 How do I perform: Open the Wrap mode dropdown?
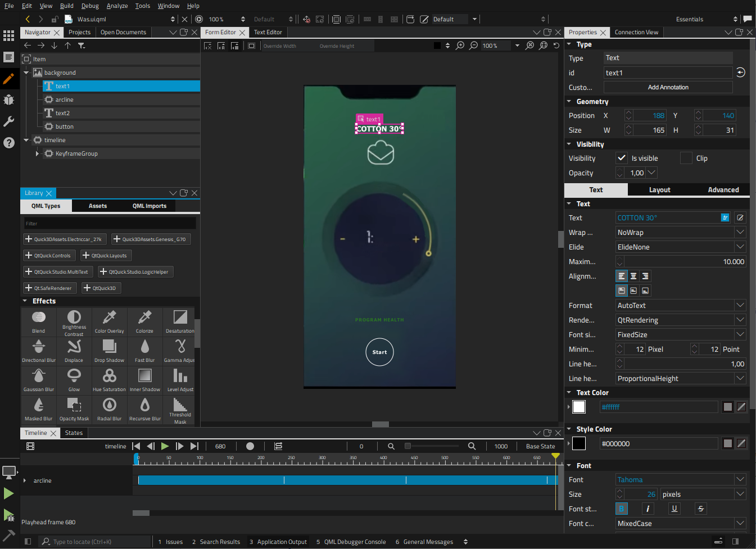741,232
